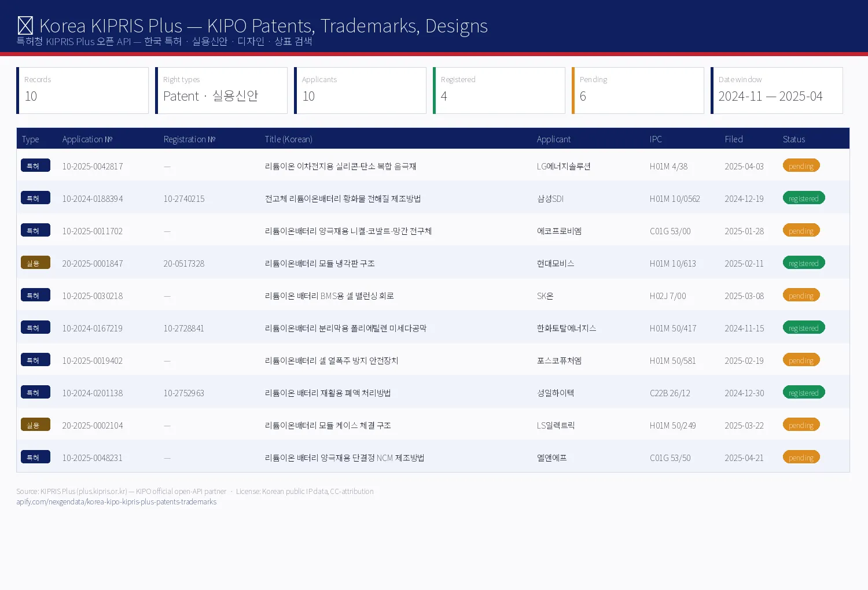Viewport: 868px width, 590px height.
Task: Click title 리튬이온배터리 모듈 냉각판 구조
Action: (320, 264)
